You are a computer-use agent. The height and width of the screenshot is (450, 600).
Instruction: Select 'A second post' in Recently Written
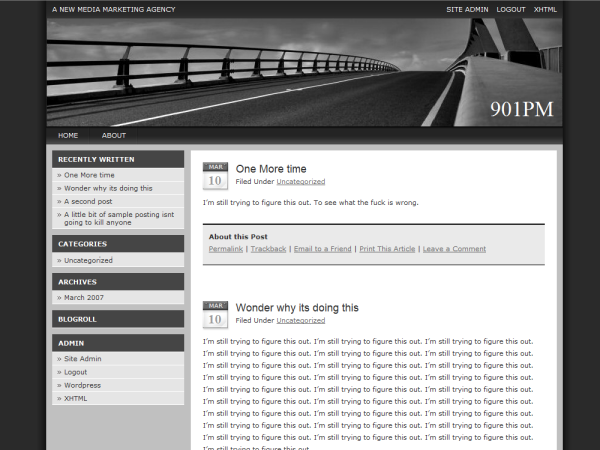[88, 201]
